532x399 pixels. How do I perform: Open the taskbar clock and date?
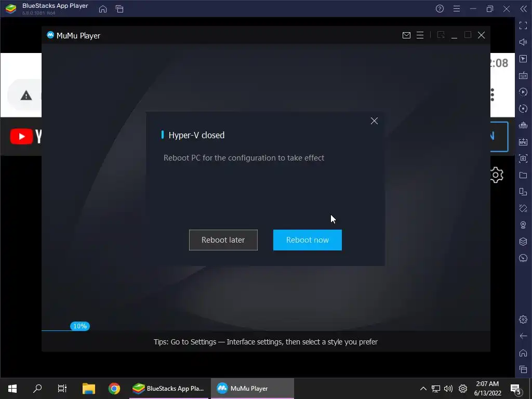pyautogui.click(x=487, y=389)
